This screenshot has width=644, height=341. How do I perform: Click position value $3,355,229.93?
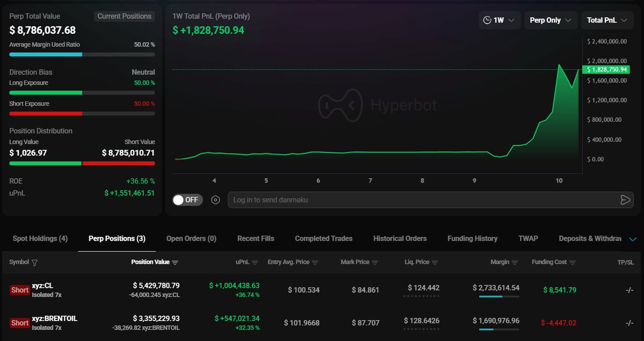pyautogui.click(x=156, y=318)
